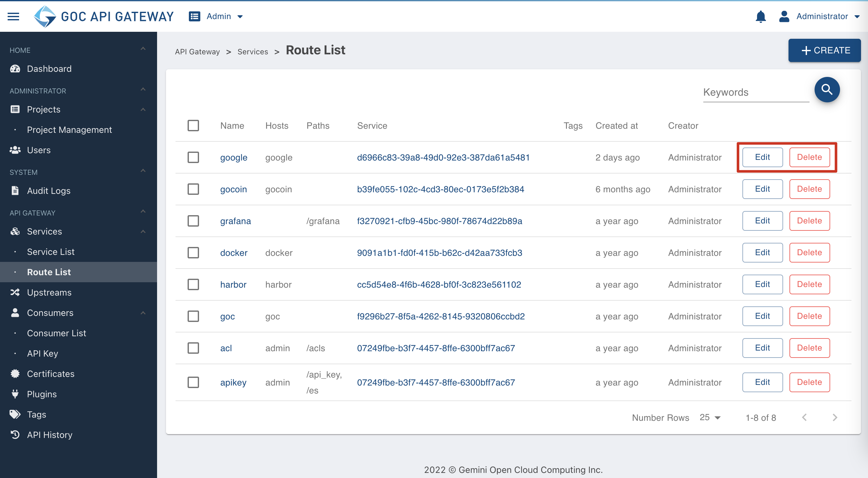
Task: Click the Administrator user avatar icon
Action: tap(784, 16)
